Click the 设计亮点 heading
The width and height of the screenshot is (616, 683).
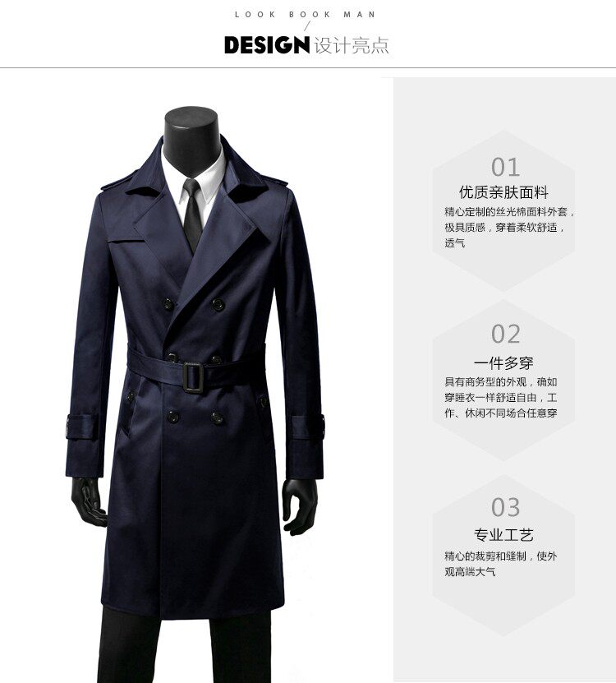coord(352,45)
